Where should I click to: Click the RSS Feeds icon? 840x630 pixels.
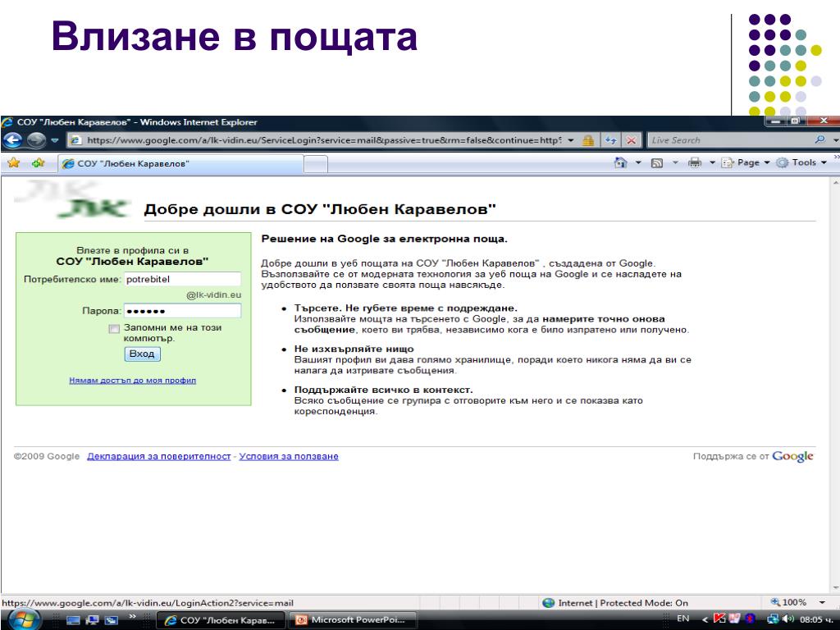coord(657,163)
